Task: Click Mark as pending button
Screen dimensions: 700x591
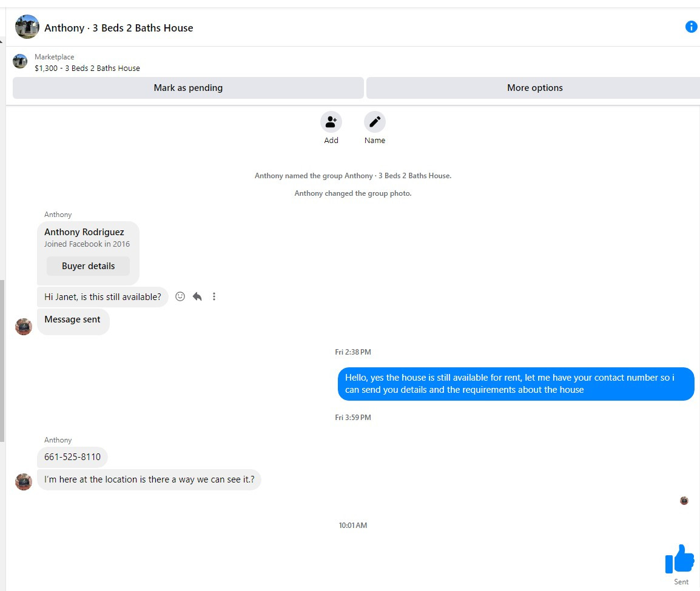Action: [188, 88]
